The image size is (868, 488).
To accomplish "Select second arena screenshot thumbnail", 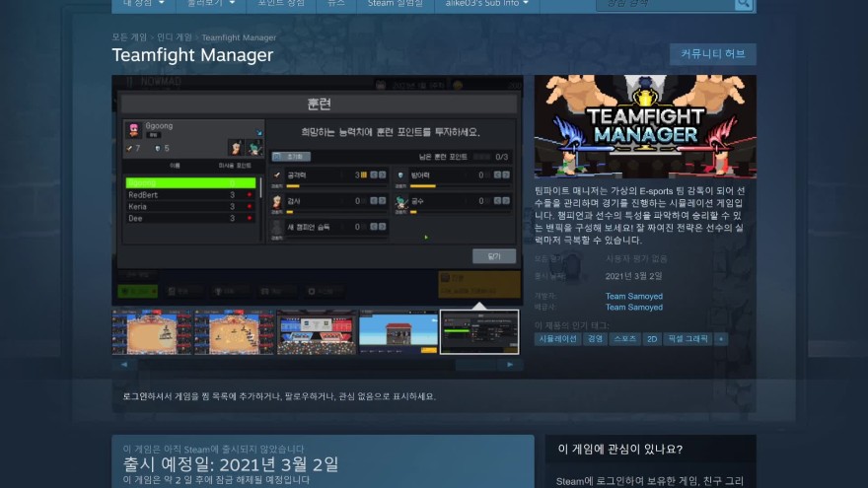I will click(234, 332).
